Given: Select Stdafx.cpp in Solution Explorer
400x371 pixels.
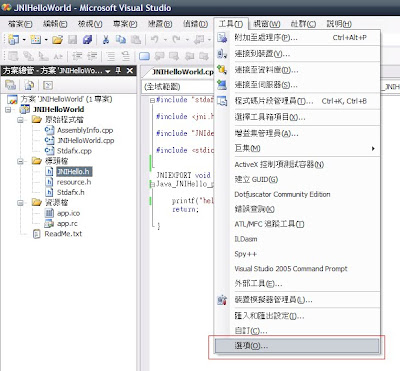Looking at the screenshot, I should tap(74, 151).
